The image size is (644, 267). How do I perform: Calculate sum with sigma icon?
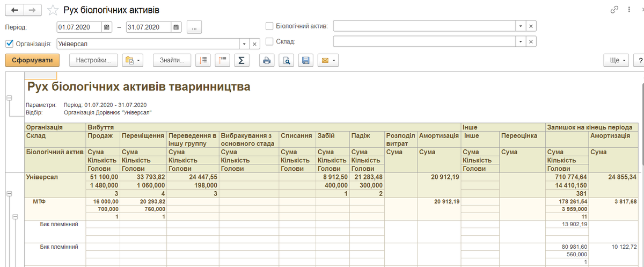[241, 60]
